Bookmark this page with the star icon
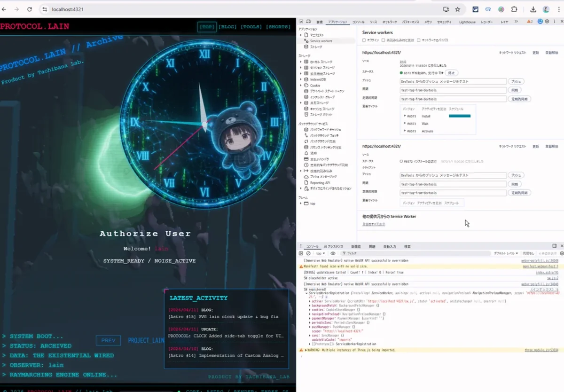 coord(457,9)
